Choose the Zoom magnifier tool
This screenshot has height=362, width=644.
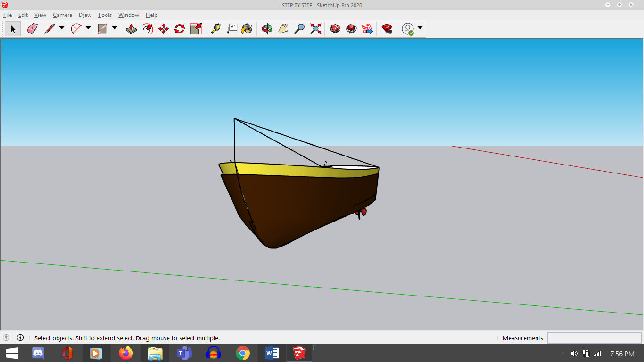[x=299, y=29]
